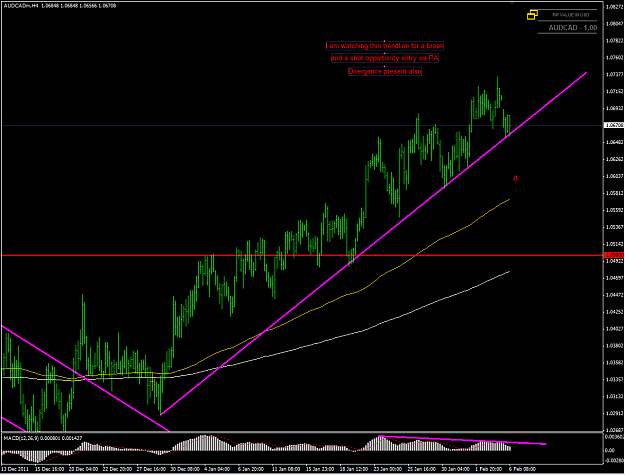Image resolution: width=625 pixels, height=475 pixels.
Task: Select the magenta MACD divergence line
Action: click(x=462, y=440)
